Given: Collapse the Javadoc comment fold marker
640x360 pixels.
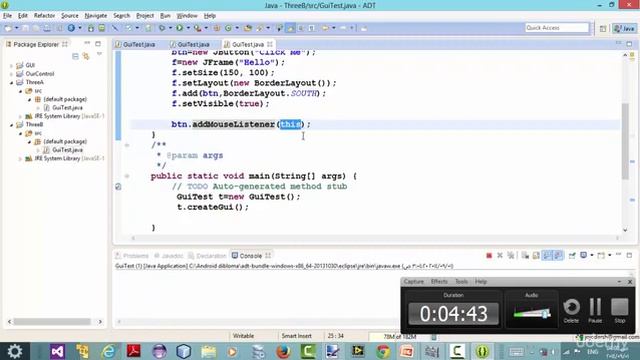Looking at the screenshot, I should pos(127,145).
